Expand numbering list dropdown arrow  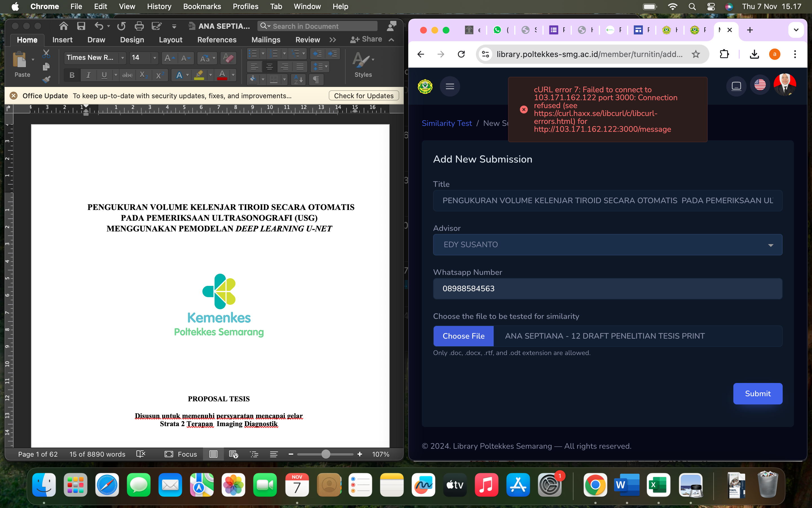(284, 54)
